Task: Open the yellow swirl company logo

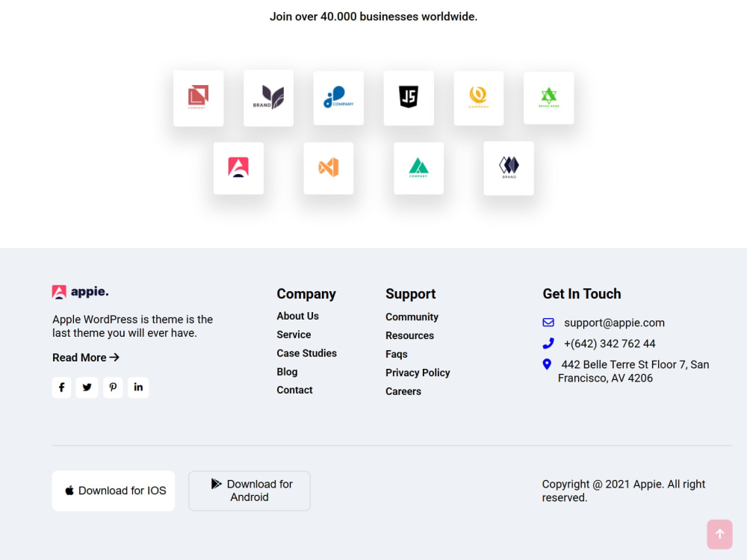Action: [x=479, y=98]
